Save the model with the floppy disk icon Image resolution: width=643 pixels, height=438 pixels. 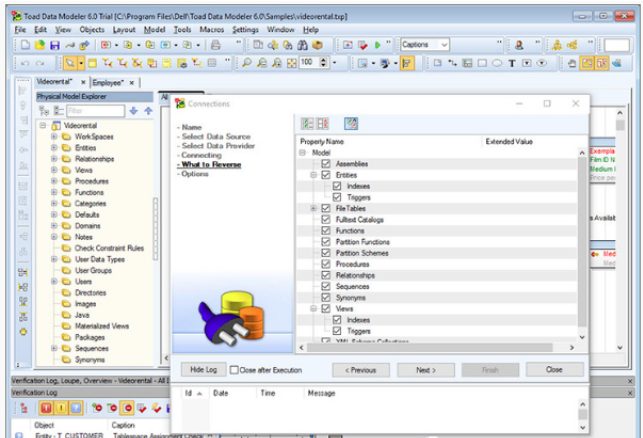point(55,45)
